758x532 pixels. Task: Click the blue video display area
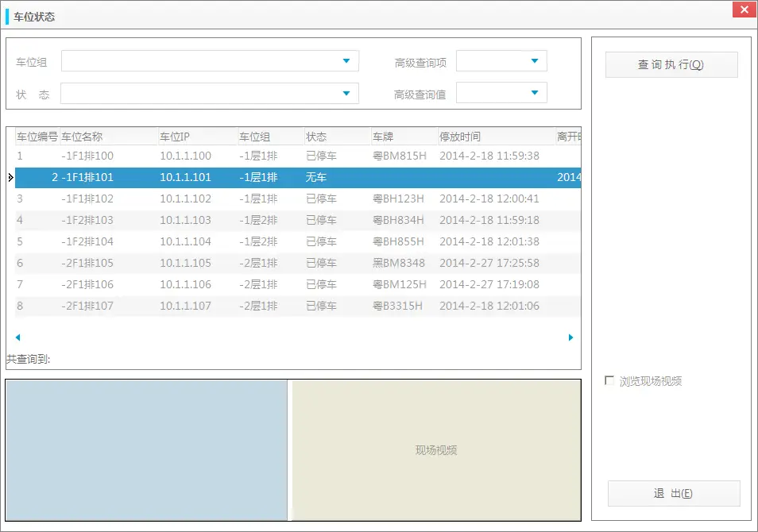(147, 449)
